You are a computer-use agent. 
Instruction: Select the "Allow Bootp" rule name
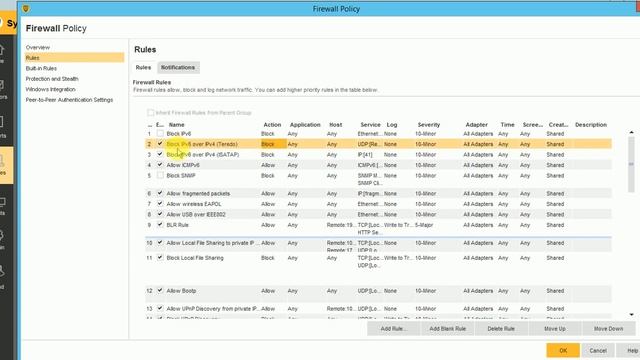coord(181,291)
